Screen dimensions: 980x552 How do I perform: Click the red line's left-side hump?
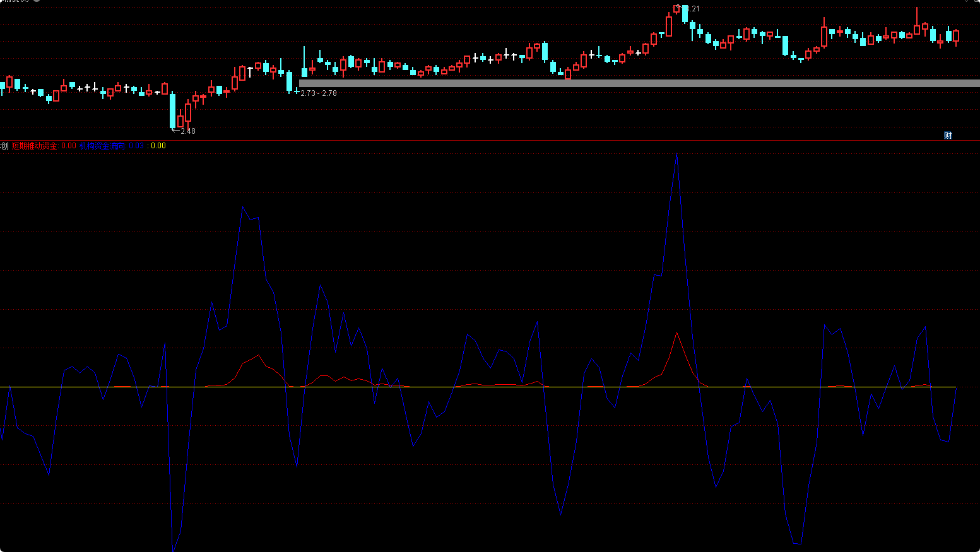click(x=257, y=356)
